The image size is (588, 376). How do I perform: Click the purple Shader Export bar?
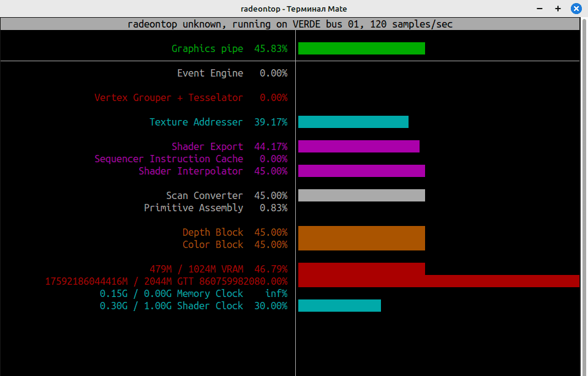click(358, 146)
